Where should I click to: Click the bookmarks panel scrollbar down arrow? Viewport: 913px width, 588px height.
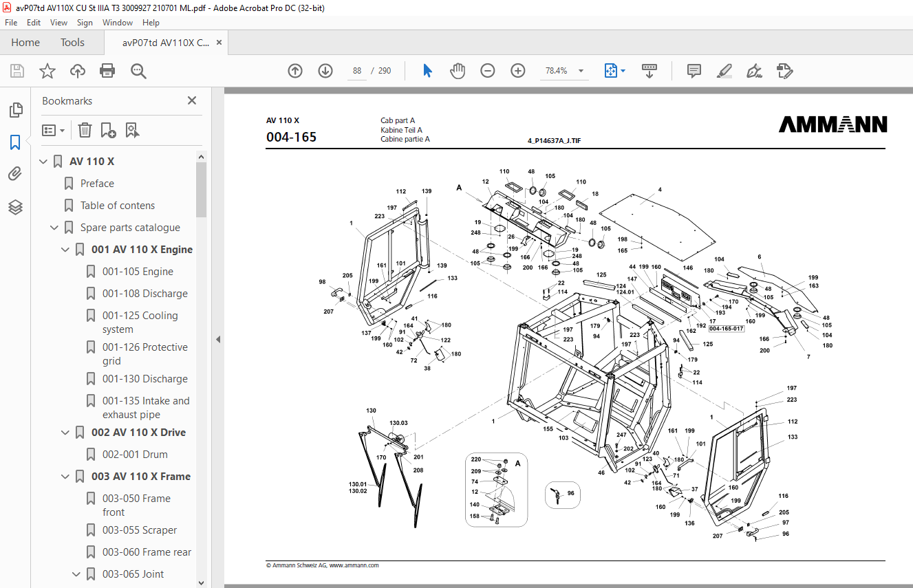click(x=201, y=582)
